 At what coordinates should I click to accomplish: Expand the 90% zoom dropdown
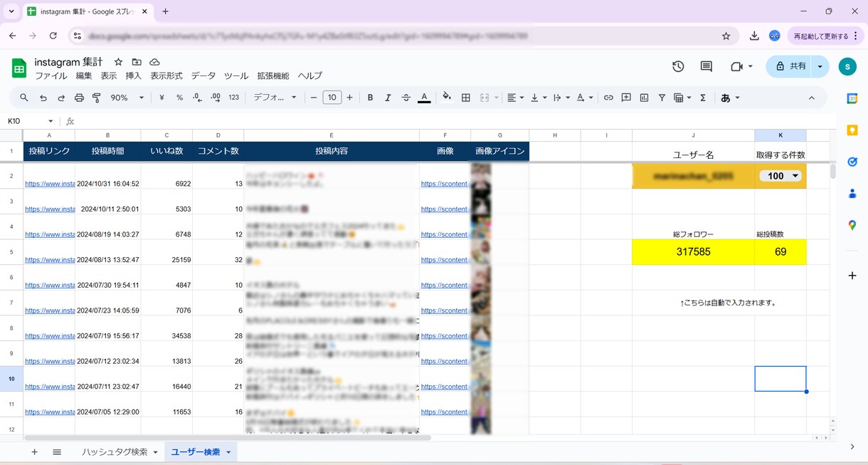pos(127,98)
